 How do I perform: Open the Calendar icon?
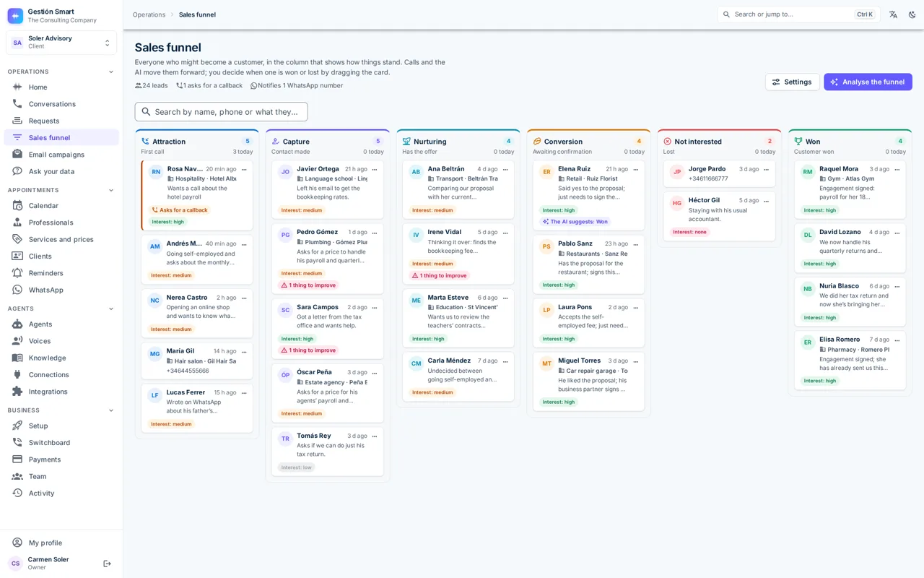click(17, 205)
